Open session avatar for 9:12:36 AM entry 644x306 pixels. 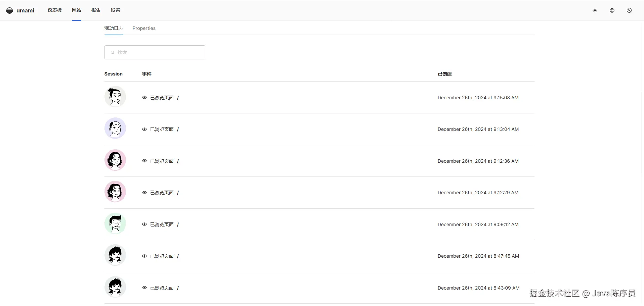point(115,160)
